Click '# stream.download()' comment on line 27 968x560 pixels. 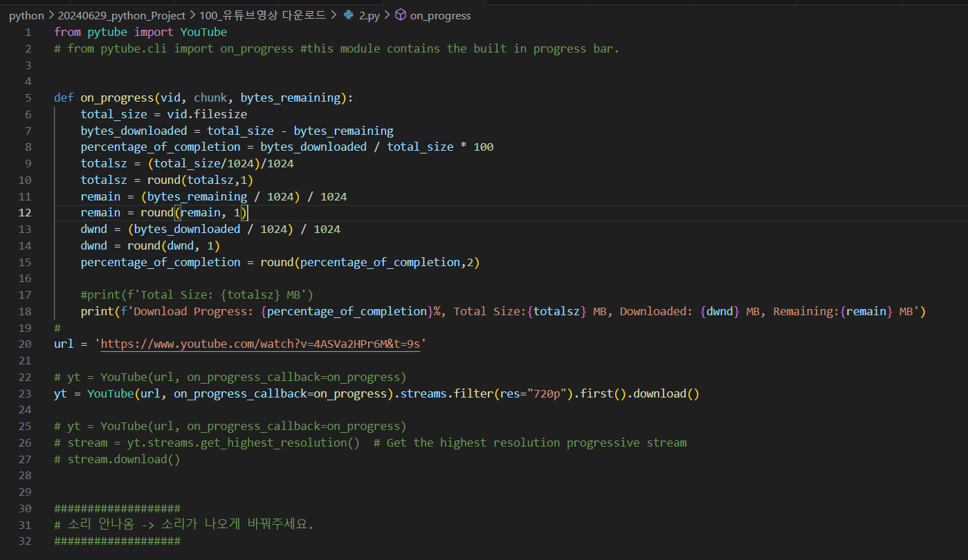coord(117,460)
